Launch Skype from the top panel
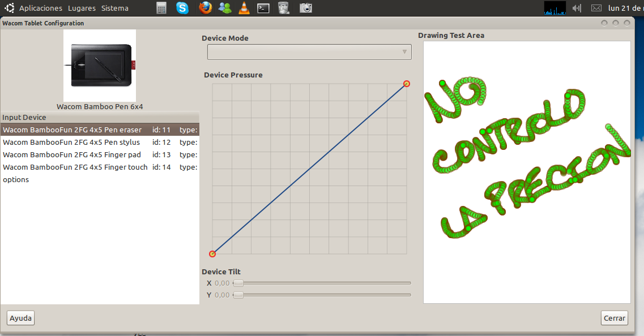 click(182, 8)
